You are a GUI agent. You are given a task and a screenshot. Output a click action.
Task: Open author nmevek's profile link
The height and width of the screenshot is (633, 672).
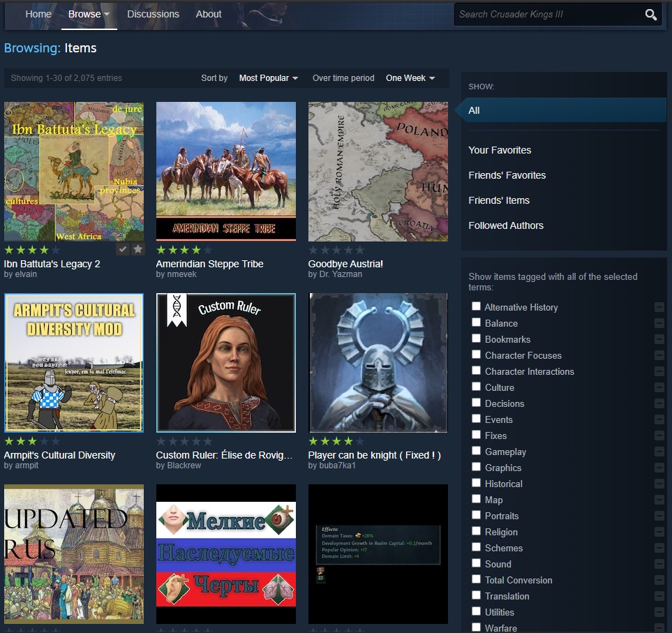pos(176,274)
